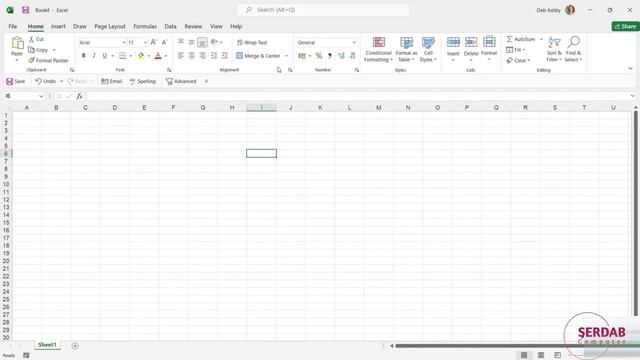Switch to the Page Layout tab
640x360 pixels.
coord(110,26)
